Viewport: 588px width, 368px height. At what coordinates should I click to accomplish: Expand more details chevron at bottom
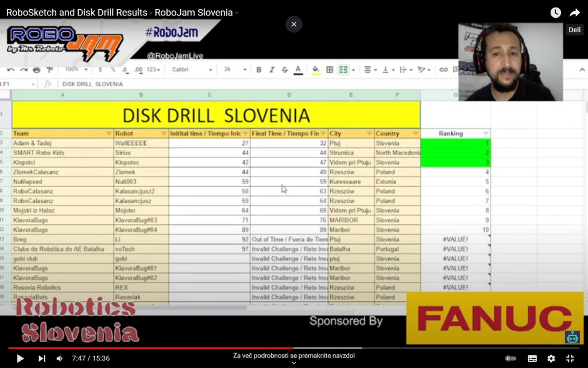click(294, 363)
